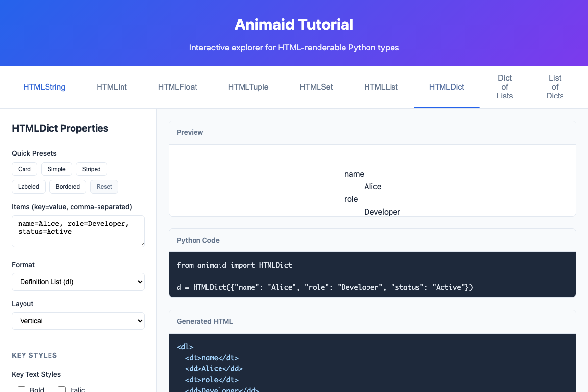Reset the HTMLDict properties
The image size is (588, 392).
pos(104,186)
